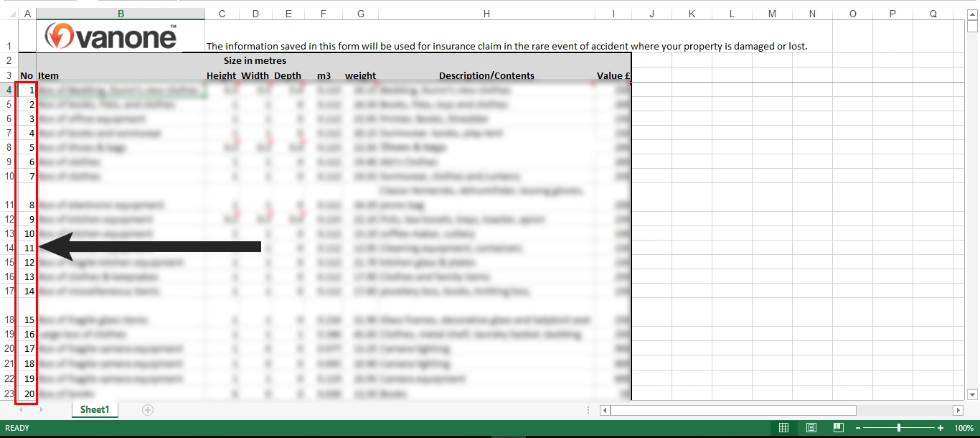Switch to Normal view in status bar

[x=783, y=428]
